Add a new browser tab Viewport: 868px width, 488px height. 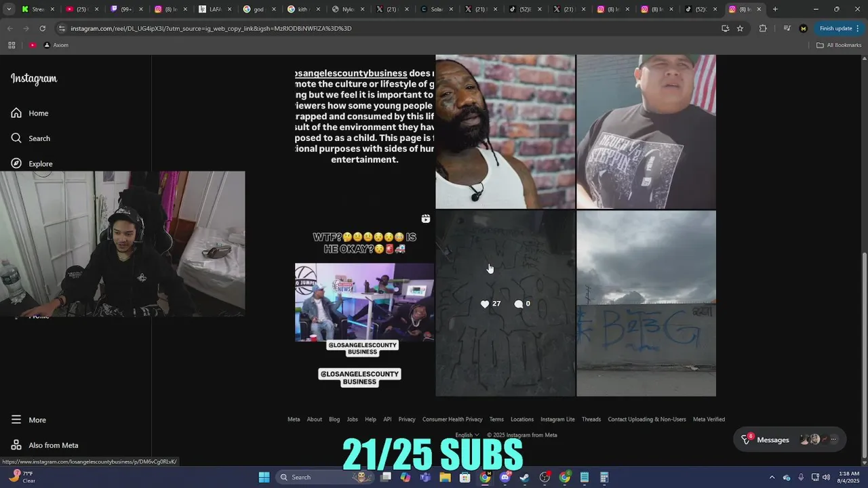[x=775, y=9]
